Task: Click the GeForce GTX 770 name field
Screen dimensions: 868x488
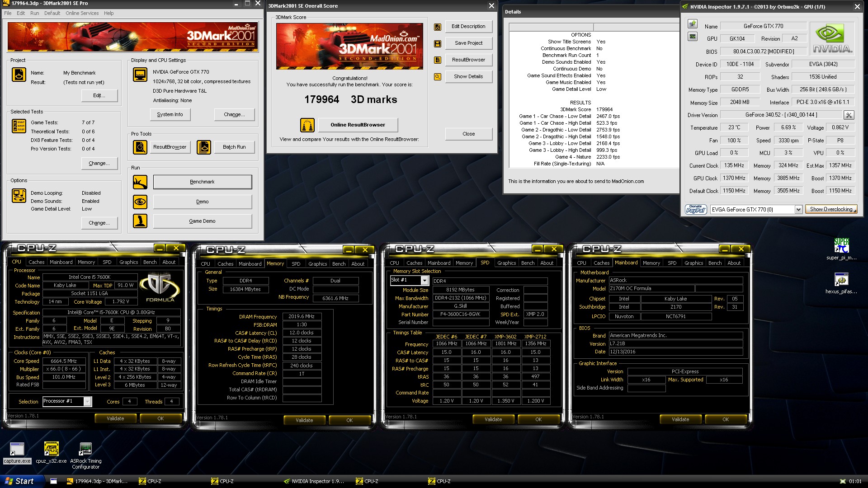Action: click(x=763, y=26)
